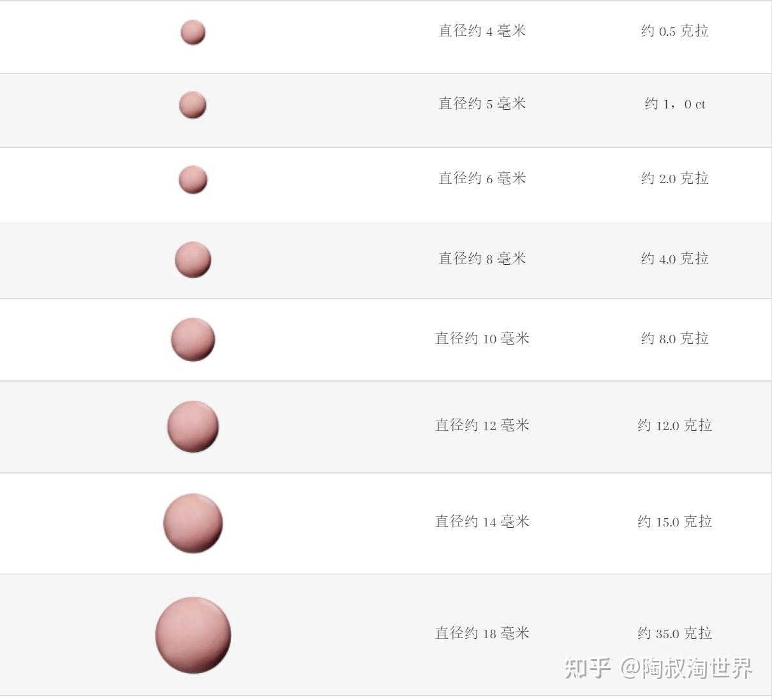Select the 6 mm pink bead image
The width and height of the screenshot is (772, 700).
point(193,180)
